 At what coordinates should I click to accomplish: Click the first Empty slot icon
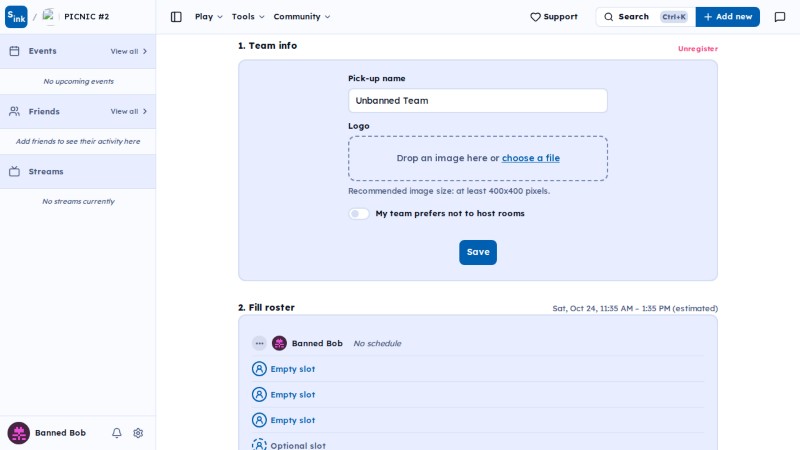click(259, 369)
